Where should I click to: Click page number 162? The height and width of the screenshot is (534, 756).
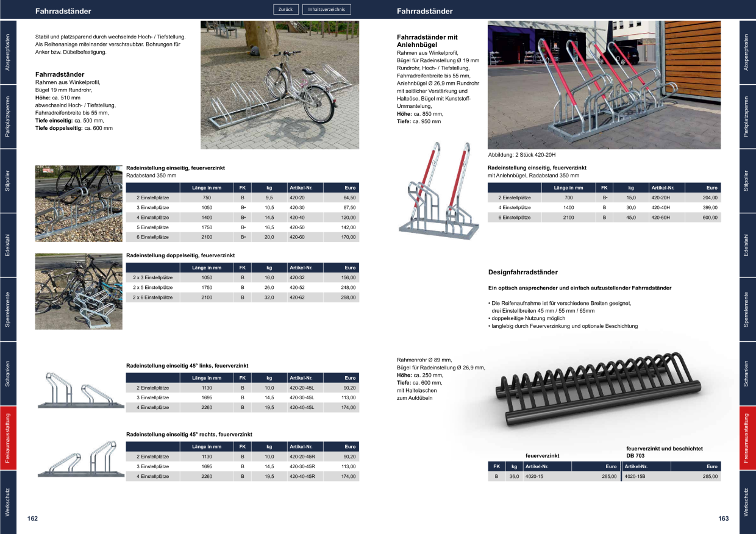coord(33,519)
